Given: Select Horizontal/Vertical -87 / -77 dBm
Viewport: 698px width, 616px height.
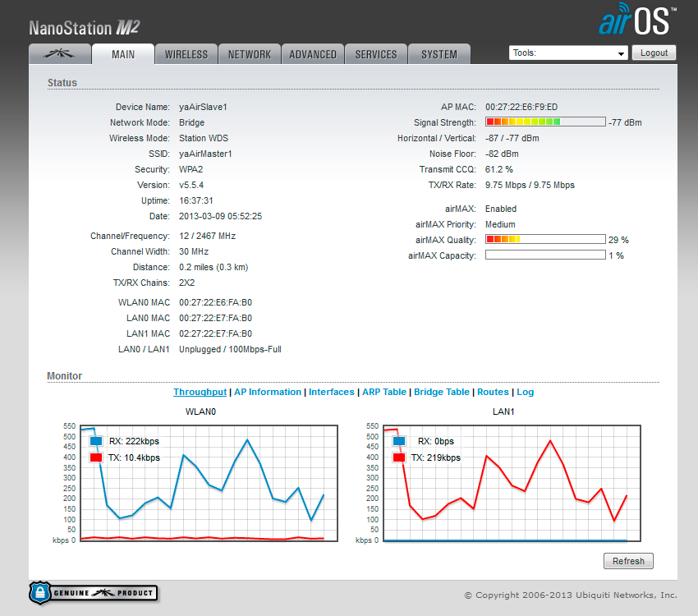Looking at the screenshot, I should 512,138.
